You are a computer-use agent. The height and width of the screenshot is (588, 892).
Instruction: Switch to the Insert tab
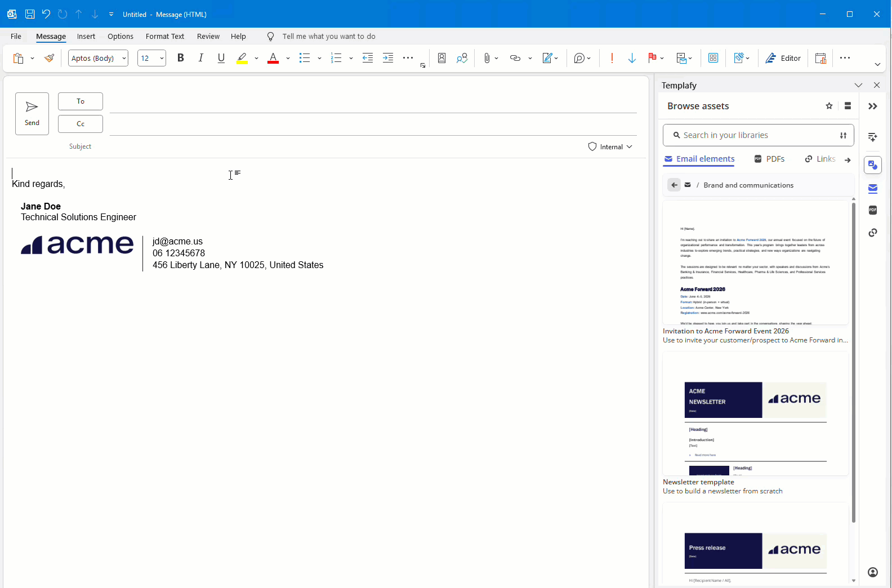click(x=86, y=36)
